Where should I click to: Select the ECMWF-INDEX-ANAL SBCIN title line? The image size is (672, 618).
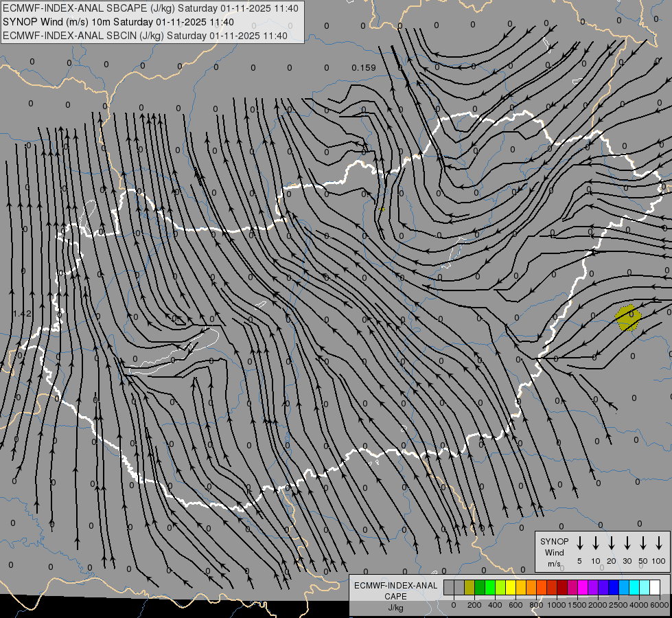tap(146, 35)
